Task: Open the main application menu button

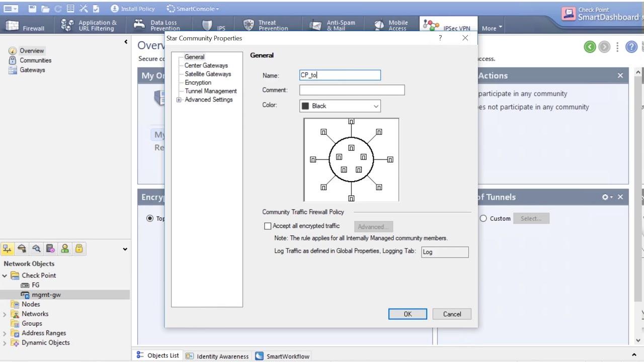Action: pos(11,9)
